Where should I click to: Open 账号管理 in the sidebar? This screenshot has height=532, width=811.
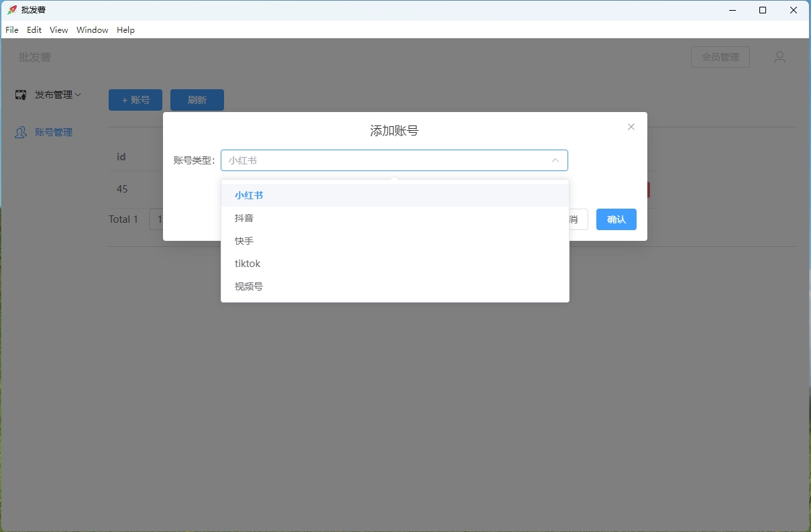[x=54, y=132]
